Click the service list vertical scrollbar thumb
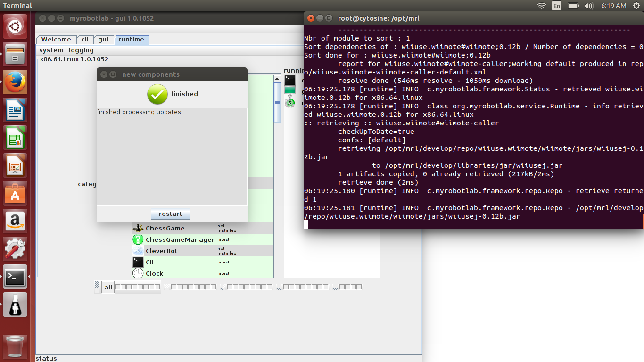The height and width of the screenshot is (362, 644). tap(277, 102)
